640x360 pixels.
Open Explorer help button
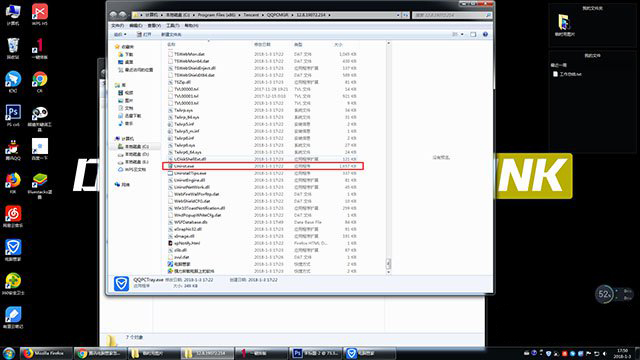click(485, 35)
